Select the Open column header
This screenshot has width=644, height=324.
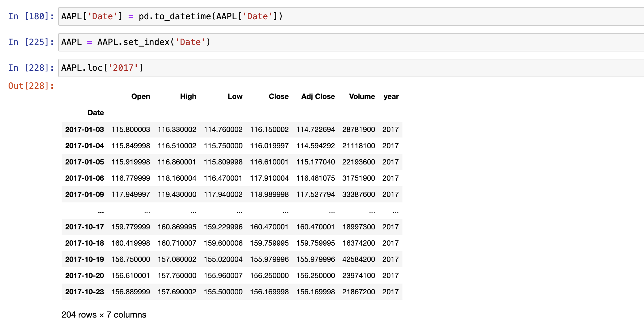tap(141, 96)
